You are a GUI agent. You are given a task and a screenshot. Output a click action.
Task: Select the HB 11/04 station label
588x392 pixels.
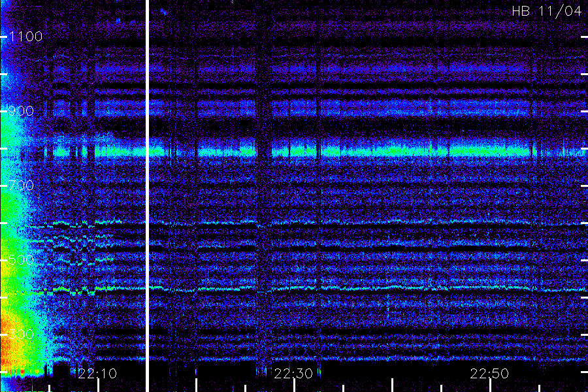tap(546, 11)
